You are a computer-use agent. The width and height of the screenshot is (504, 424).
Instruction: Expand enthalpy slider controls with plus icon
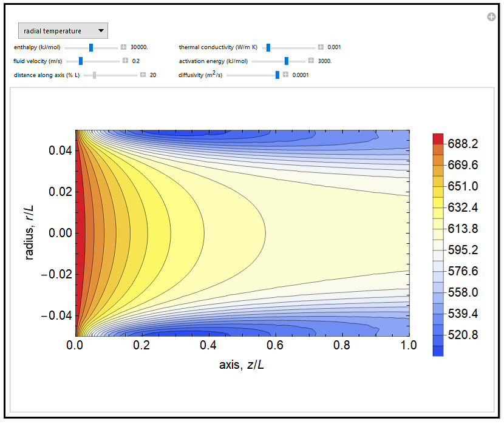[x=123, y=47]
